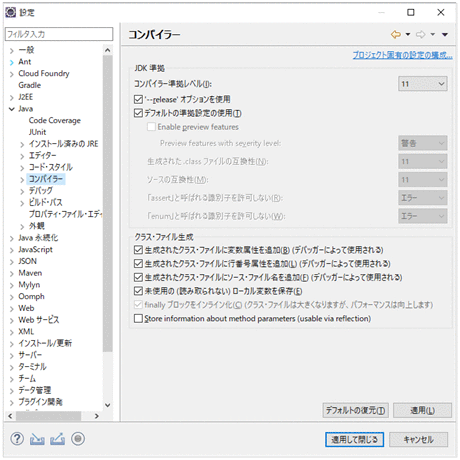Open the help contents icon
This screenshot has width=460, height=460.
pyautogui.click(x=17, y=439)
